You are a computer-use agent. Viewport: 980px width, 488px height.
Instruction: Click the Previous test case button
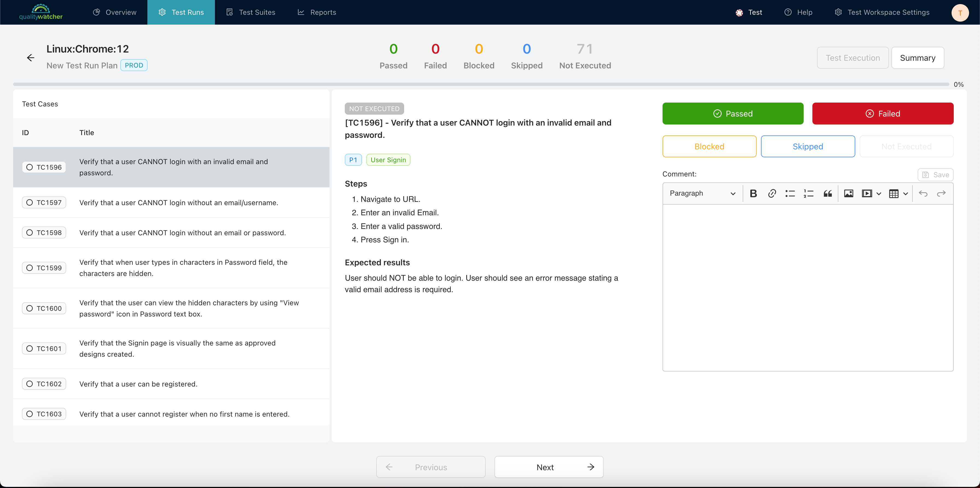tap(431, 467)
